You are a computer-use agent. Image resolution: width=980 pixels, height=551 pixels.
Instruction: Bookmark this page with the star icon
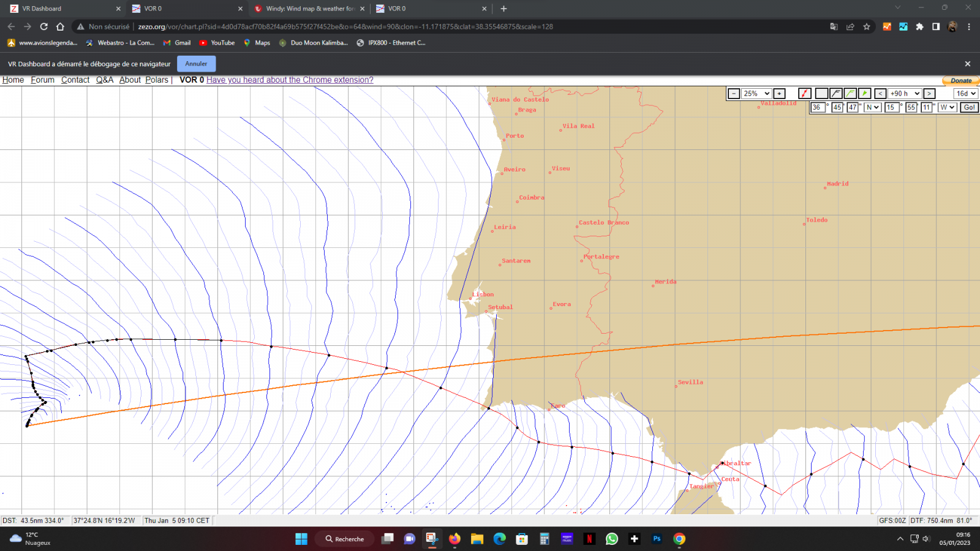[867, 26]
